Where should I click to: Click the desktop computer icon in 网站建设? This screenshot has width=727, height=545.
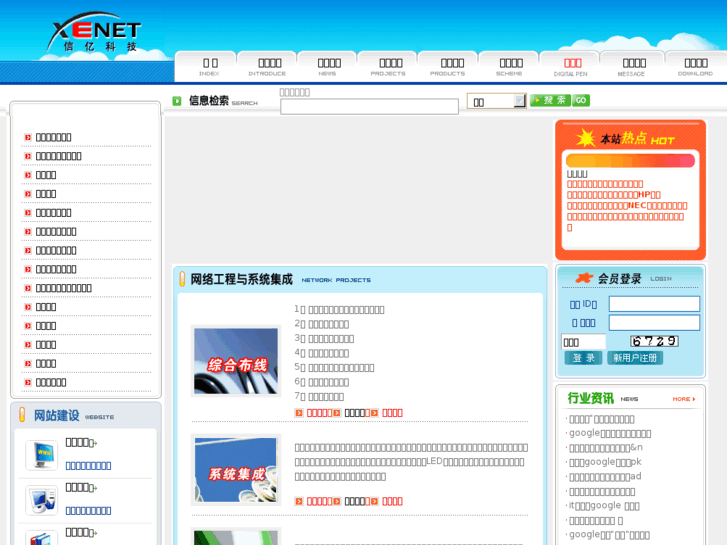pyautogui.click(x=42, y=500)
